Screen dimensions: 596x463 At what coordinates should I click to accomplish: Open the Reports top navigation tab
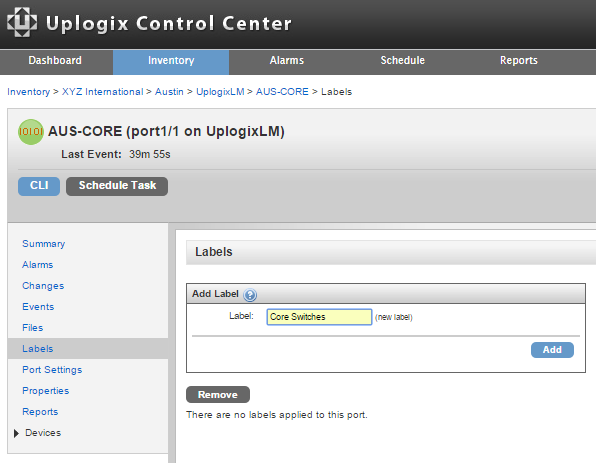point(518,60)
